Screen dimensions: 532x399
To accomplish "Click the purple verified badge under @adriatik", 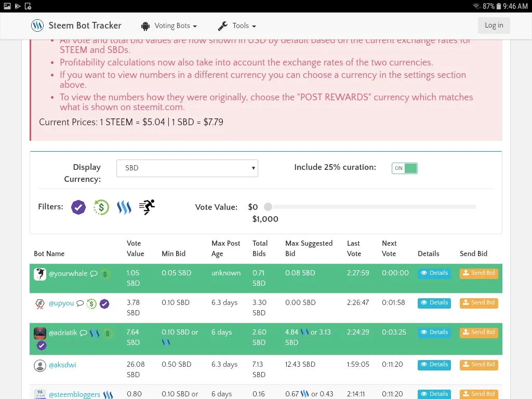I will pos(42,345).
